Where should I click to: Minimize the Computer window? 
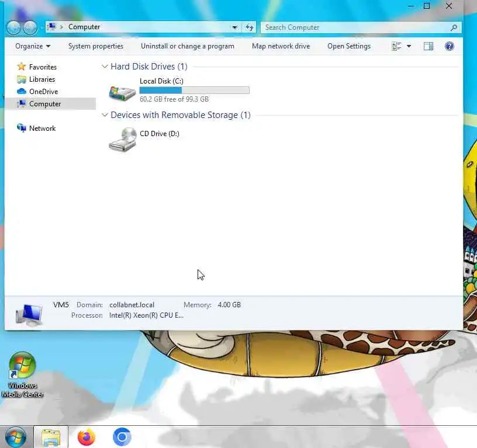[x=411, y=6]
